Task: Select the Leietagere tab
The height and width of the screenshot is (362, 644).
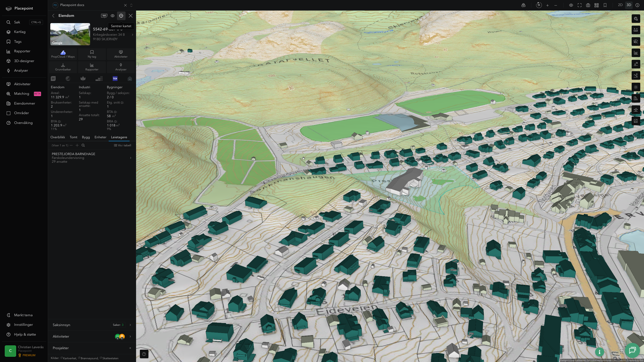Action: click(x=119, y=137)
